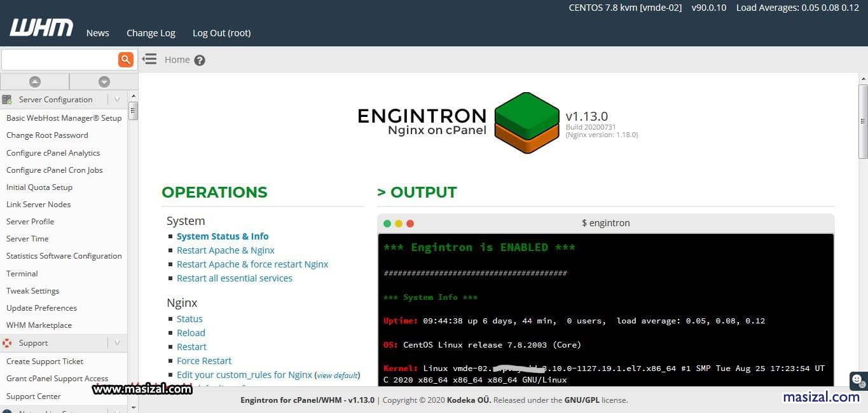Image resolution: width=868 pixels, height=413 pixels.
Task: Click the sidebar expand-all down arrow
Action: tap(104, 81)
